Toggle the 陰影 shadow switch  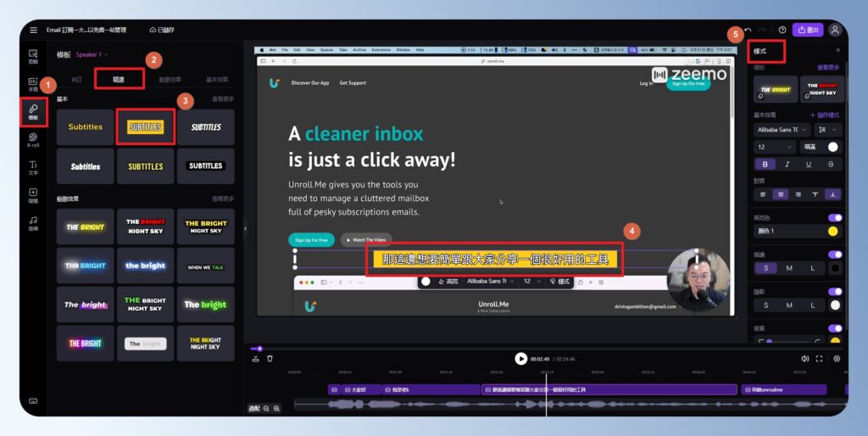834,291
